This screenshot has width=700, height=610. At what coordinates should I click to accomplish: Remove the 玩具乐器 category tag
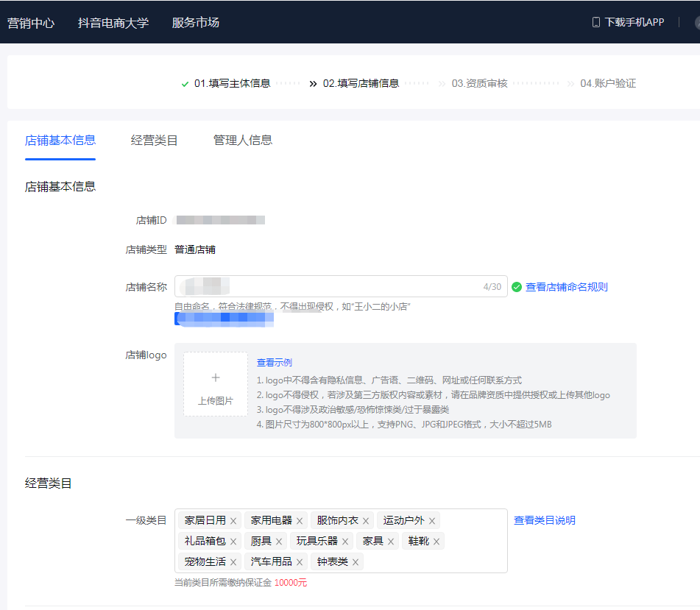coord(345,542)
